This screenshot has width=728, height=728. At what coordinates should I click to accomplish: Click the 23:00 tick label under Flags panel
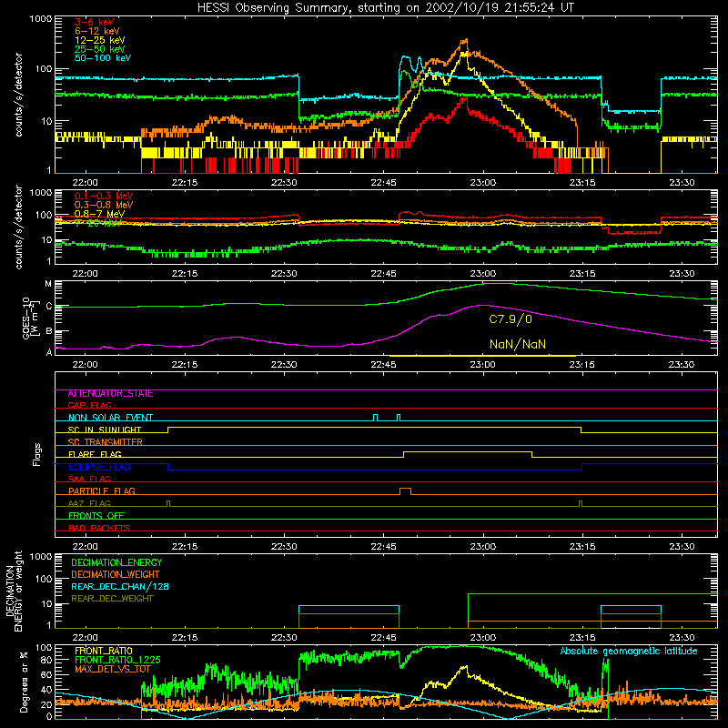coord(483,547)
